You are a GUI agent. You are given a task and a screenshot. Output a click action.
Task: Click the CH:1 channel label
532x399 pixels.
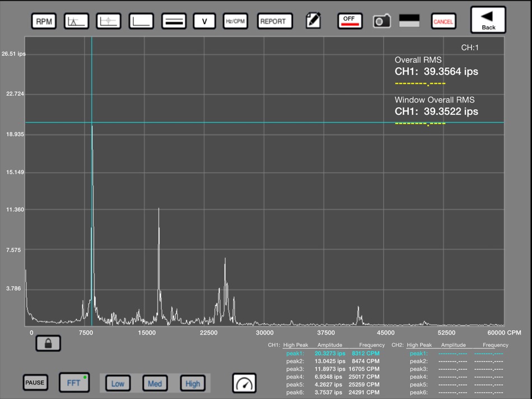click(x=470, y=48)
